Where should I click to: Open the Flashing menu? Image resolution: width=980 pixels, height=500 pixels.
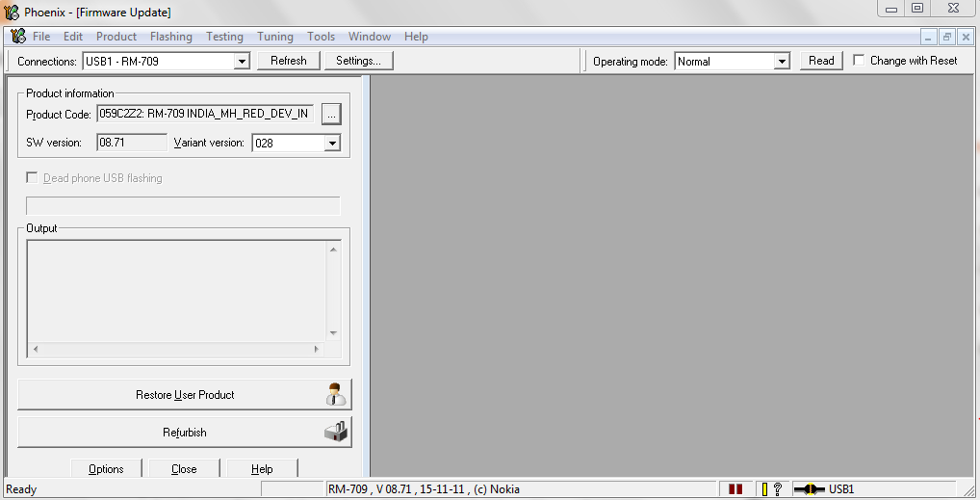pos(171,37)
